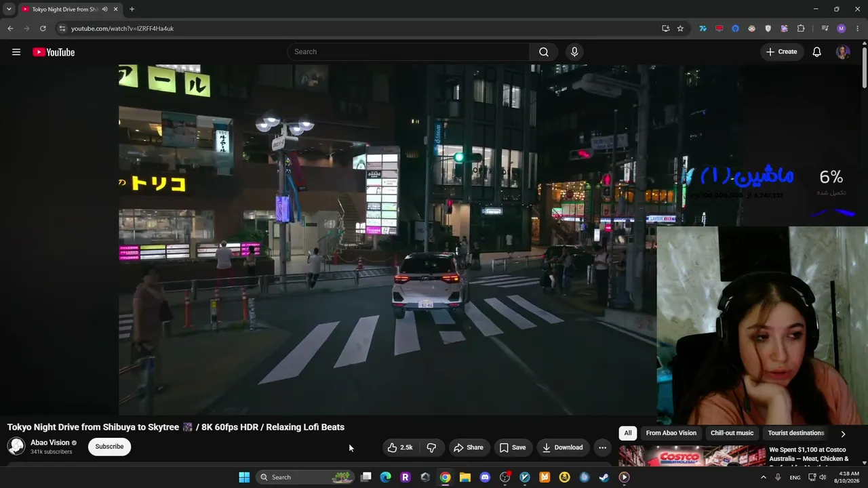This screenshot has height=488, width=868.
Task: Go to YouTube home via the logo
Action: (x=54, y=52)
